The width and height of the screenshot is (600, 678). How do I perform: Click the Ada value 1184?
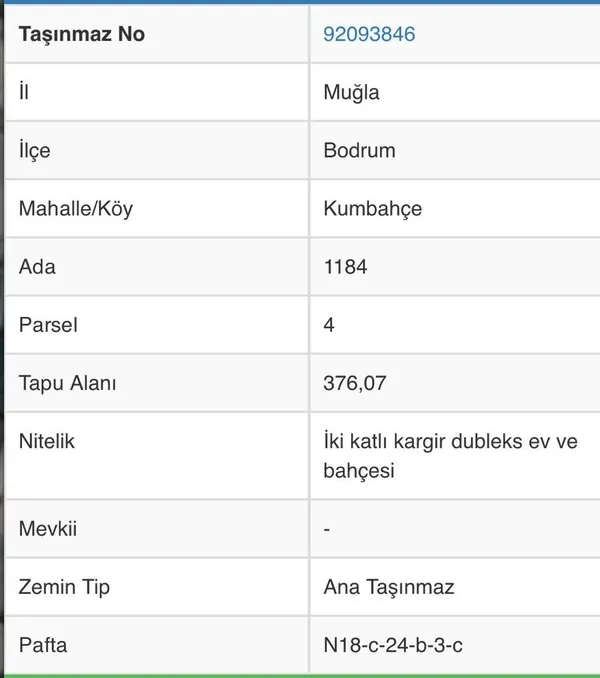(345, 267)
